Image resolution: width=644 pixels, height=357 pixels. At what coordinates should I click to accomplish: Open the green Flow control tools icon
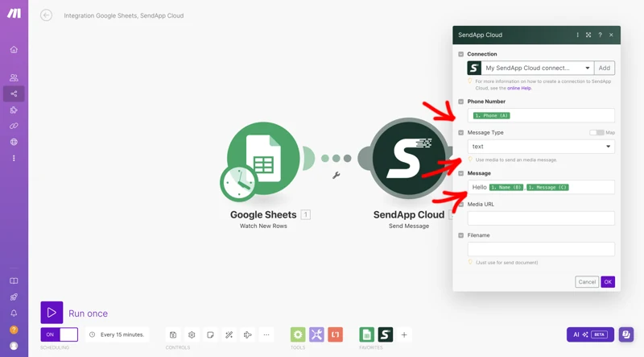298,334
